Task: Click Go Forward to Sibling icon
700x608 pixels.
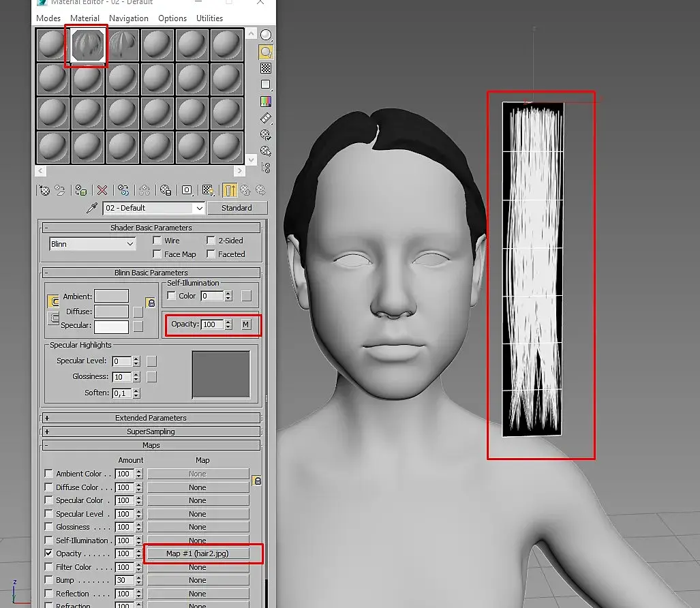Action: [260, 191]
